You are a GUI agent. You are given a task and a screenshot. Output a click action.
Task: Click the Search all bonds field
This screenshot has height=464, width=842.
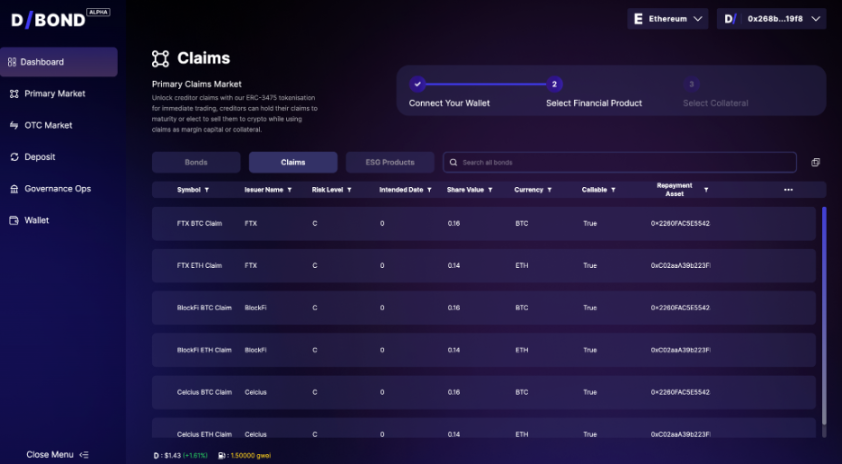click(620, 162)
